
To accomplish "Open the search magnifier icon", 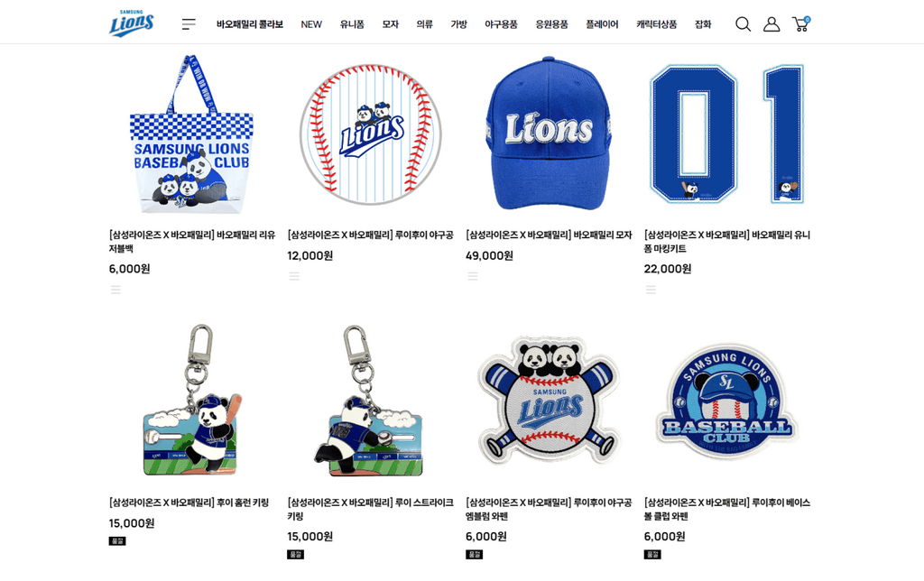I will [744, 24].
